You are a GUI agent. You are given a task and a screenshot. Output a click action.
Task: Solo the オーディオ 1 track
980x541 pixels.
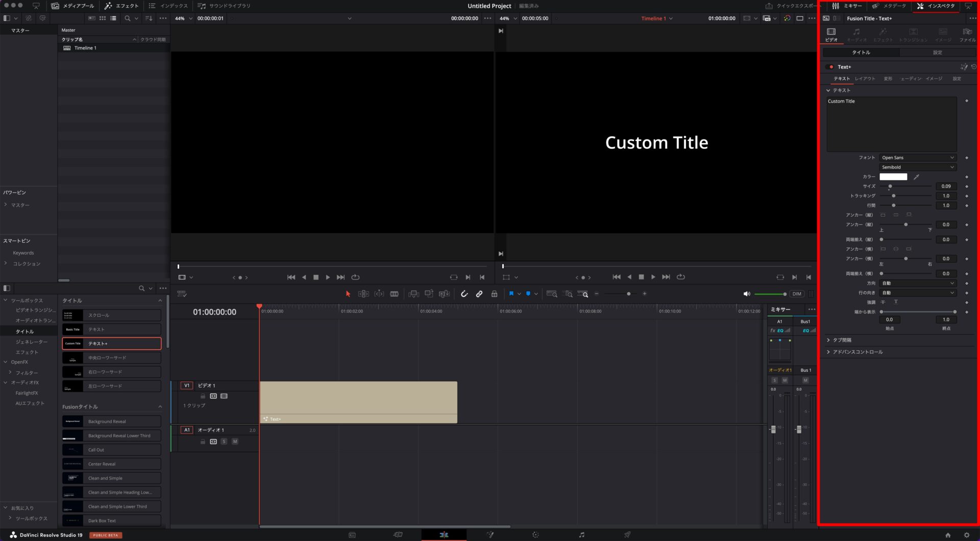pos(224,441)
